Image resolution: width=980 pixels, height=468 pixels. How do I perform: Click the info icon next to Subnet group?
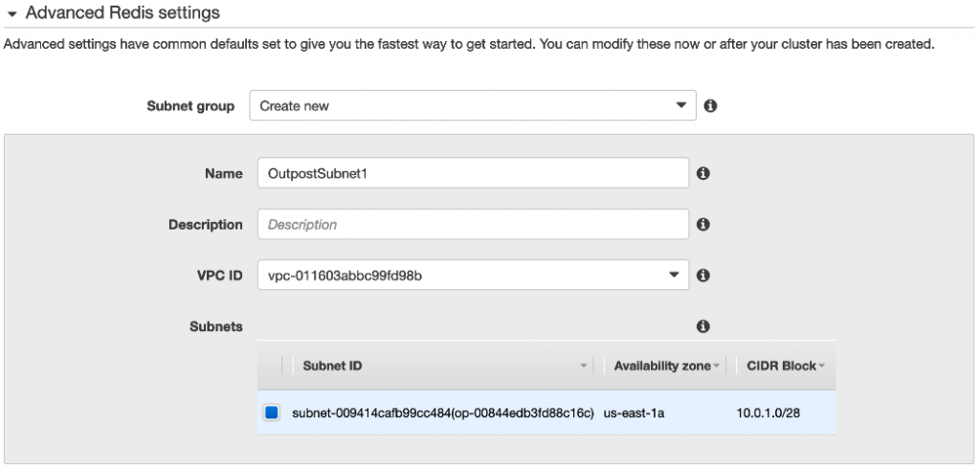coord(710,105)
